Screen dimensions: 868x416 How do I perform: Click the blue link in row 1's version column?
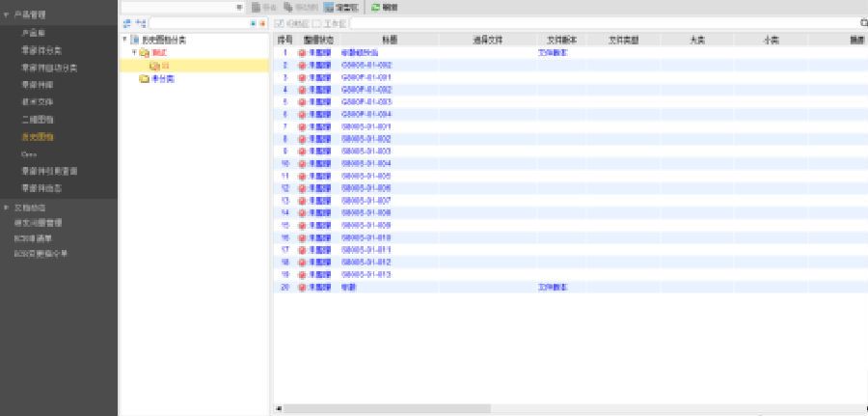(x=552, y=52)
